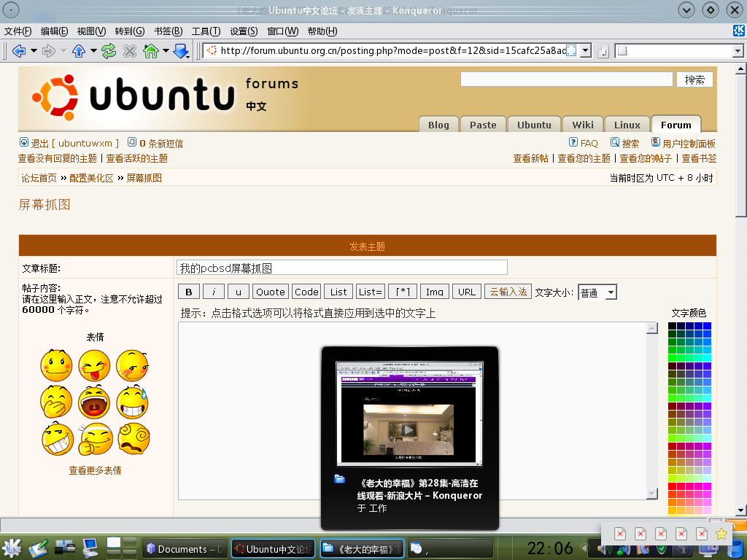Click the Home icon in the toolbar
The width and height of the screenshot is (747, 560).
coord(151,50)
